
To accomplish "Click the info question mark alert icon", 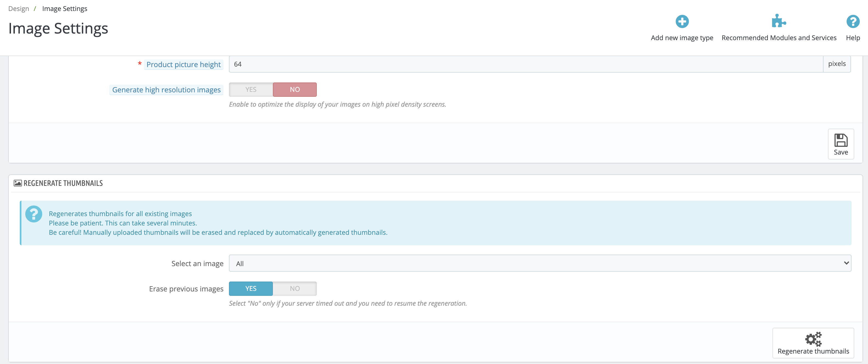I will (34, 214).
